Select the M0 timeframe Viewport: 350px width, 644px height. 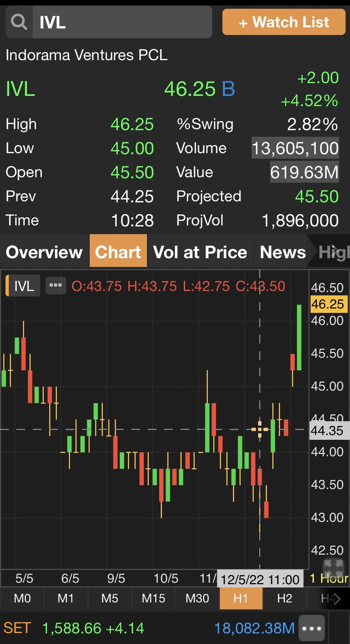(x=22, y=598)
